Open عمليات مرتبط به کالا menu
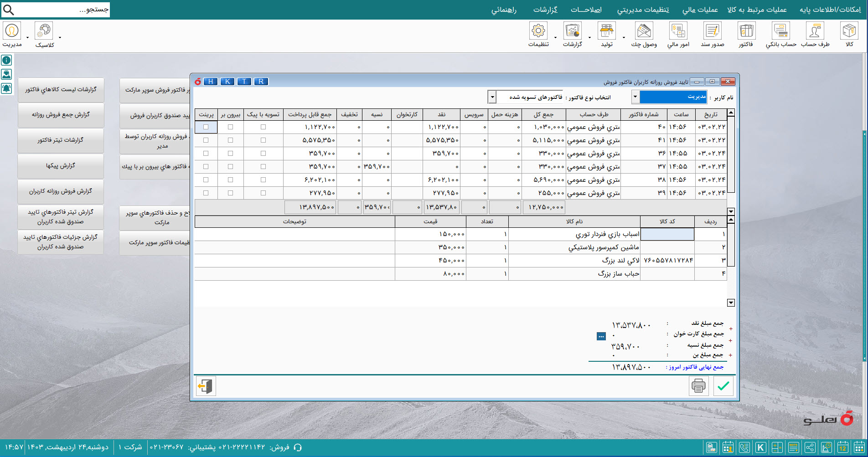Viewport: 868px width, 457px height. tap(757, 10)
